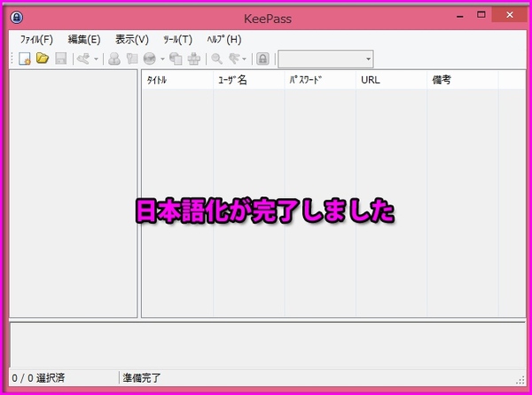Sort by the 備考 column header
532x395 pixels.
(463, 80)
